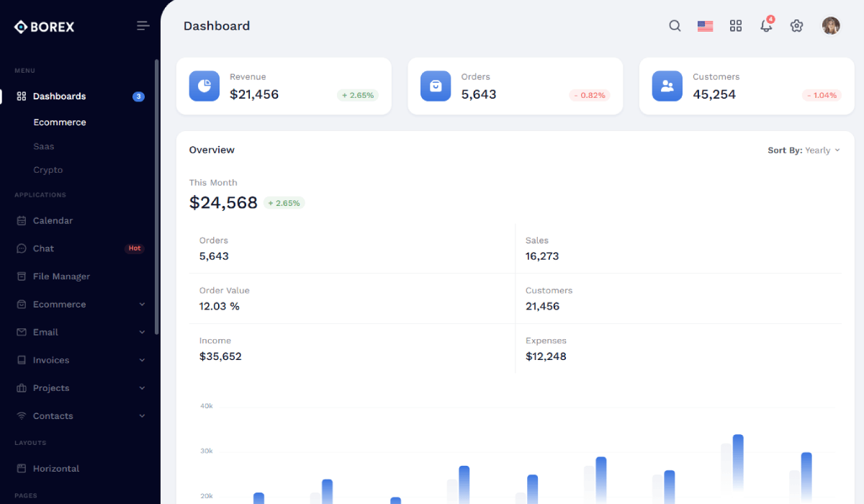This screenshot has height=504, width=864.
Task: Click the Revenue value $21,456
Action: (254, 94)
